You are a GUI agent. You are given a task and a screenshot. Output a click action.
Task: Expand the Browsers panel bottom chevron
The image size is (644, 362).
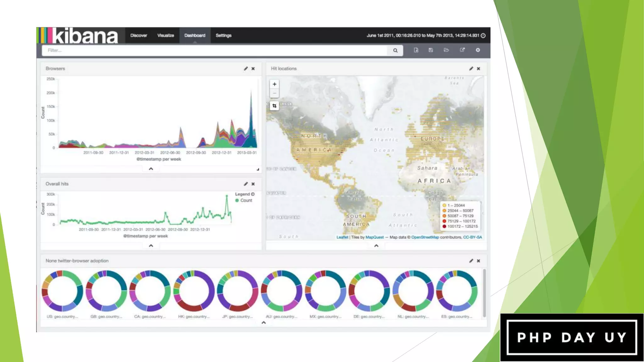151,169
